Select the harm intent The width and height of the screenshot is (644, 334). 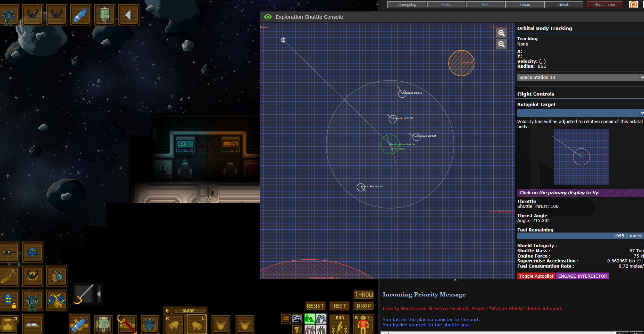[x=321, y=329]
